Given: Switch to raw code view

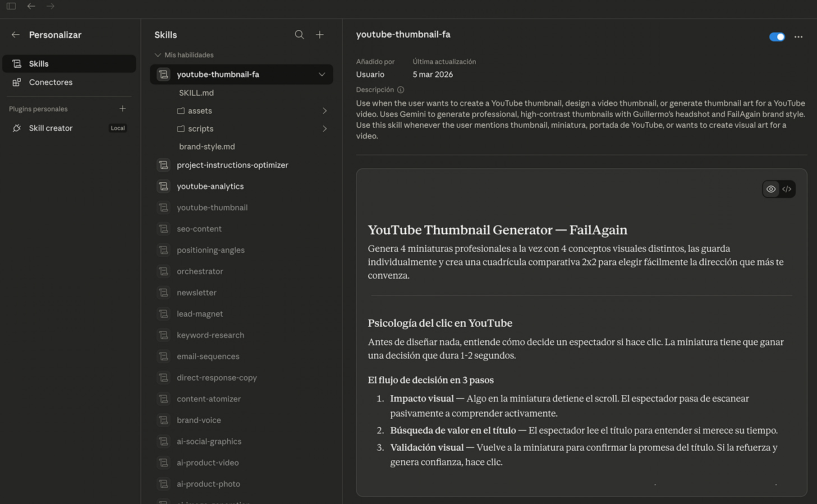Looking at the screenshot, I should click(x=787, y=189).
